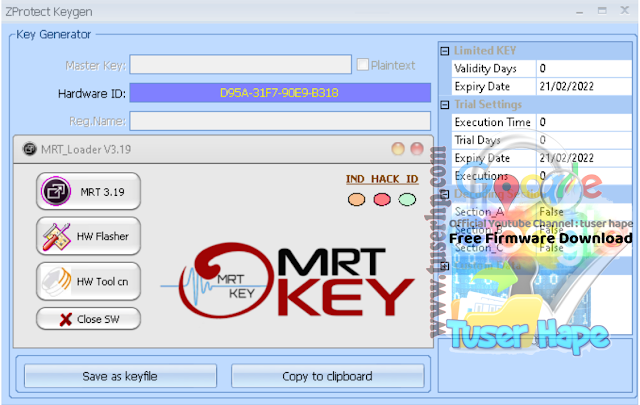Toggle the Plaintext checkbox

coord(362,65)
